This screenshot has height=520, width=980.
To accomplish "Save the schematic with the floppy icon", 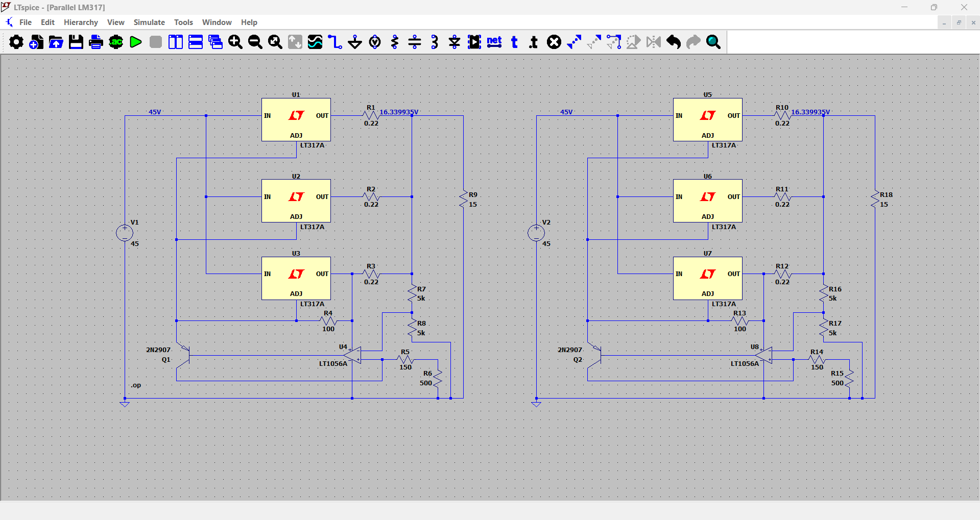I will 76,42.
